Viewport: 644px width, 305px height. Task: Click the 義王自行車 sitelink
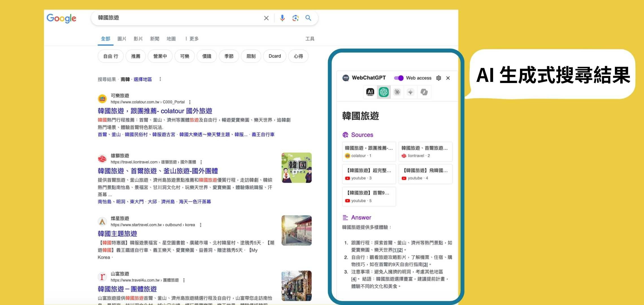pyautogui.click(x=263, y=134)
